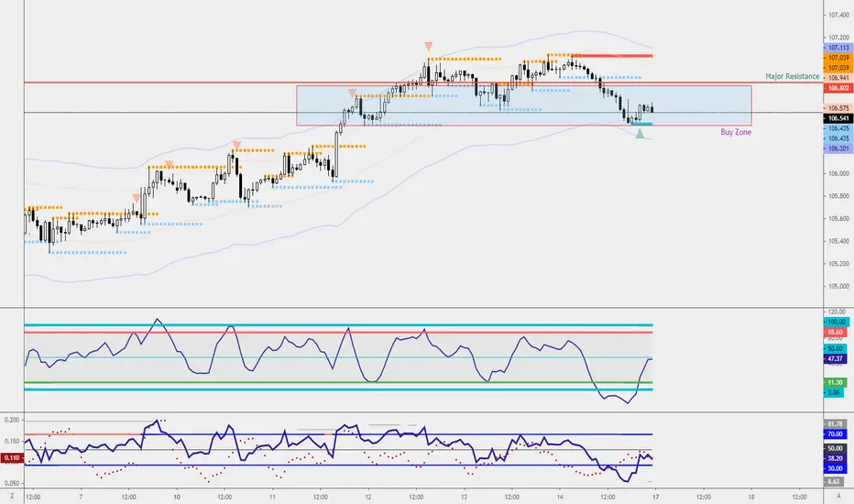Click date 7 on the time axis

tap(81, 497)
